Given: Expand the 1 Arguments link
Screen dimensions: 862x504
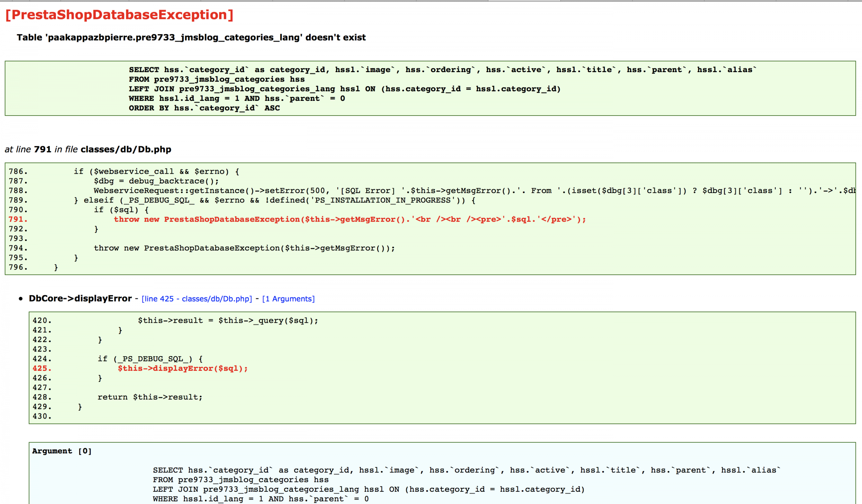Looking at the screenshot, I should pyautogui.click(x=288, y=299).
